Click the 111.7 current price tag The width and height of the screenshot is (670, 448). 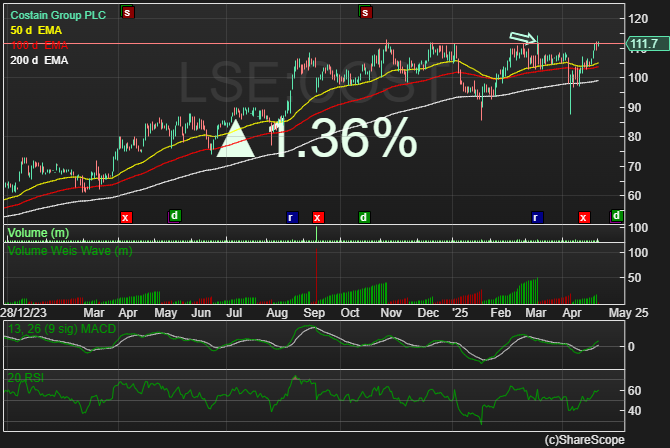pos(646,44)
